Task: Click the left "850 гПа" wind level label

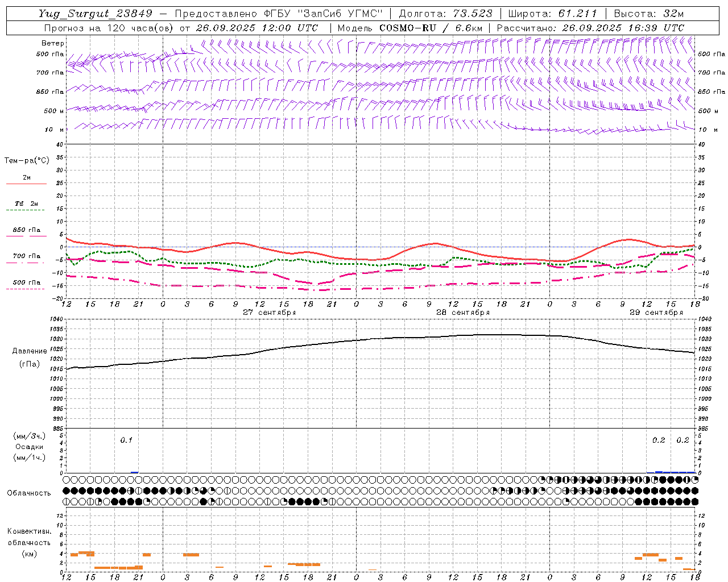Action: click(50, 92)
